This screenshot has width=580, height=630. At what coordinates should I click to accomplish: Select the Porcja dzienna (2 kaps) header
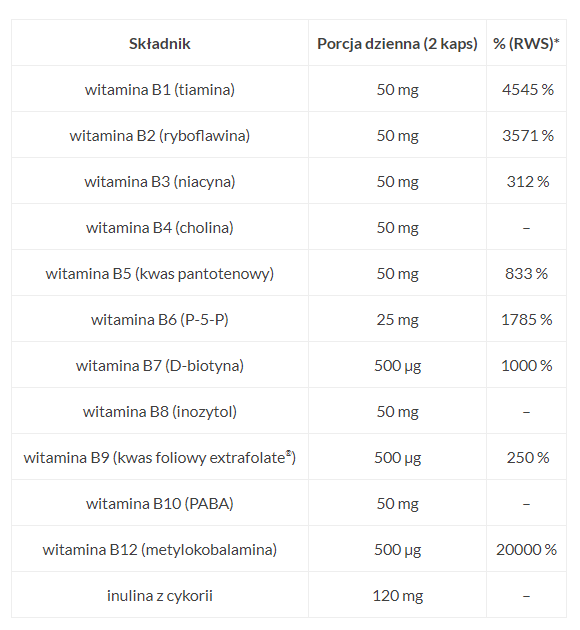(x=397, y=43)
